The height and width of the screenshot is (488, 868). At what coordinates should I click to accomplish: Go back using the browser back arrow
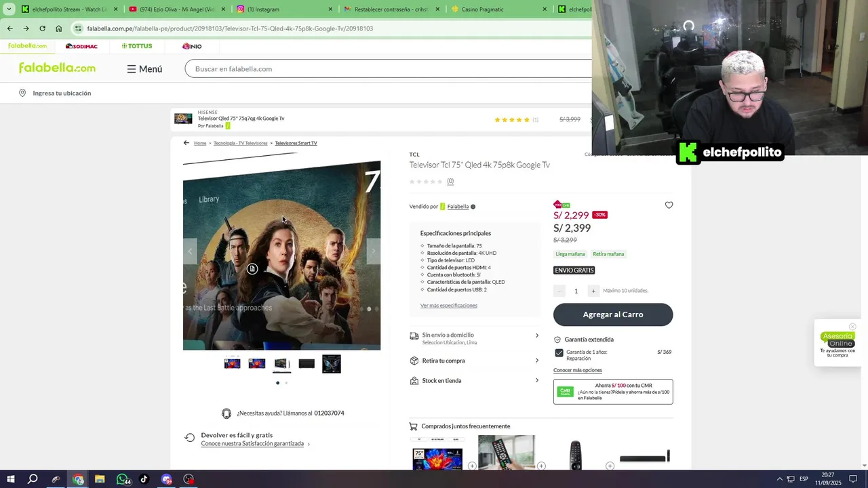click(x=9, y=28)
